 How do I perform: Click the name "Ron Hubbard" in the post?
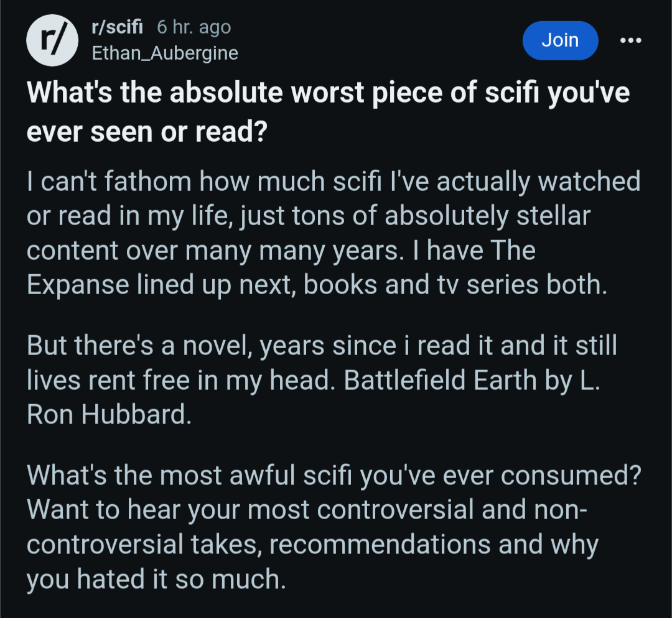pos(106,415)
